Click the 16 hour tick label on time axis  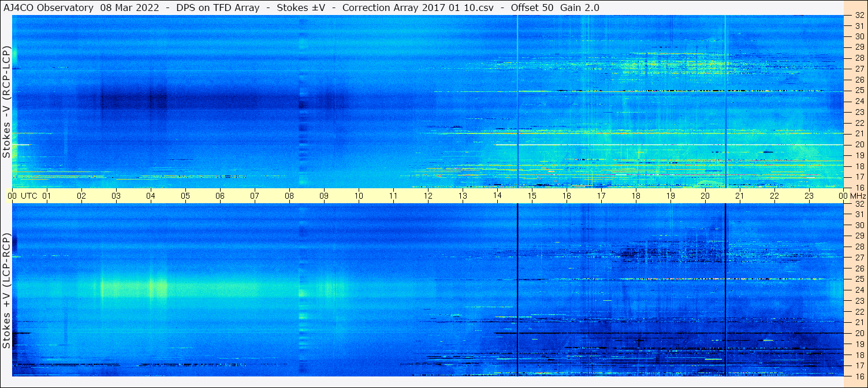567,196
